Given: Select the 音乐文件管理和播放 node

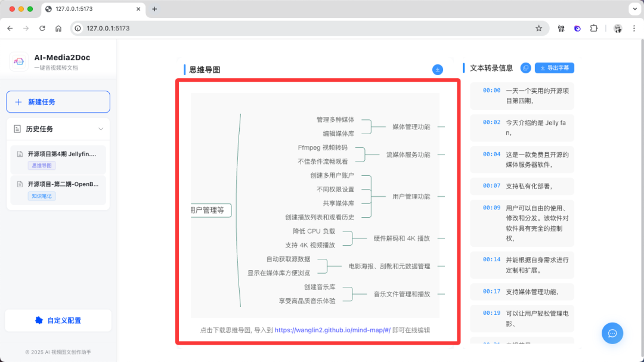Looking at the screenshot, I should (402, 294).
